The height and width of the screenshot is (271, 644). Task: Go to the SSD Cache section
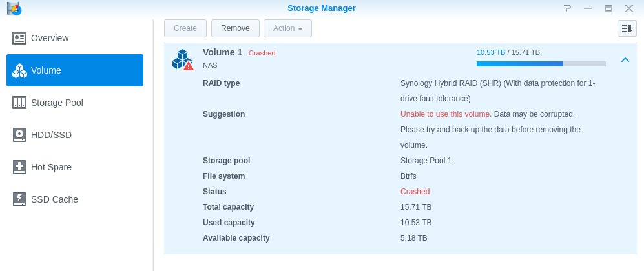click(54, 199)
